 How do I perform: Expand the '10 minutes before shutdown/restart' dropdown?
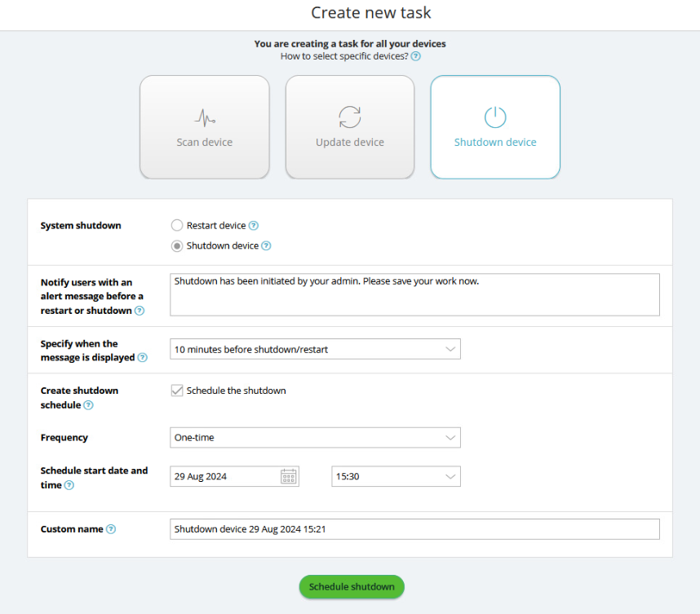tap(315, 349)
